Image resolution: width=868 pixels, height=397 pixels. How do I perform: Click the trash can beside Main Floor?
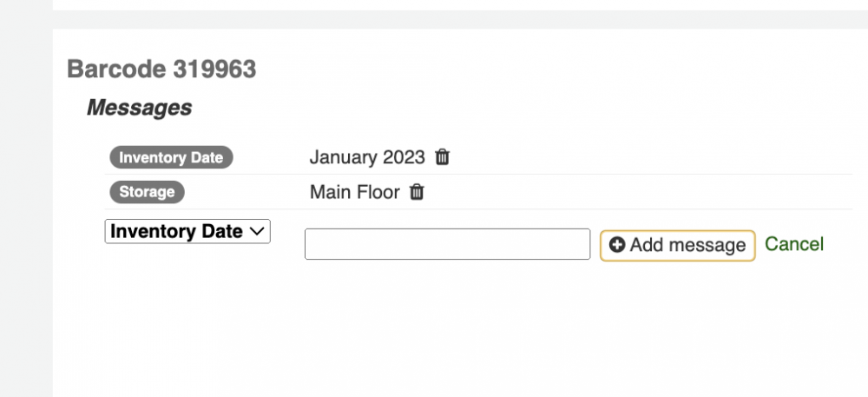click(x=417, y=192)
